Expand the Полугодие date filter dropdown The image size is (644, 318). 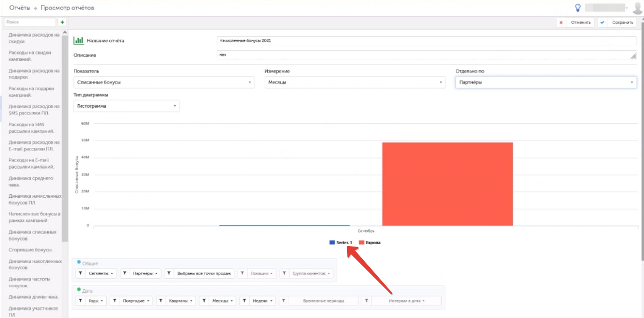pyautogui.click(x=136, y=300)
